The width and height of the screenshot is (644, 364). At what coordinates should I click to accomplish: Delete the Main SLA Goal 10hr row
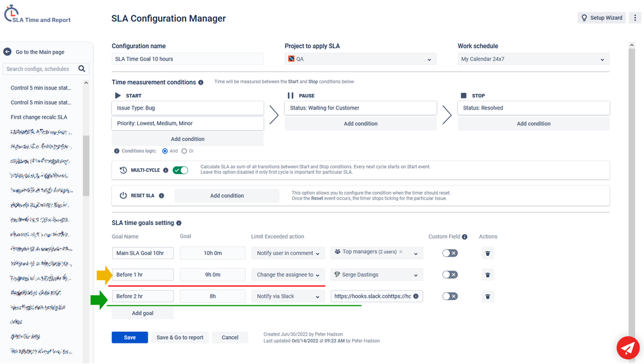pos(487,253)
